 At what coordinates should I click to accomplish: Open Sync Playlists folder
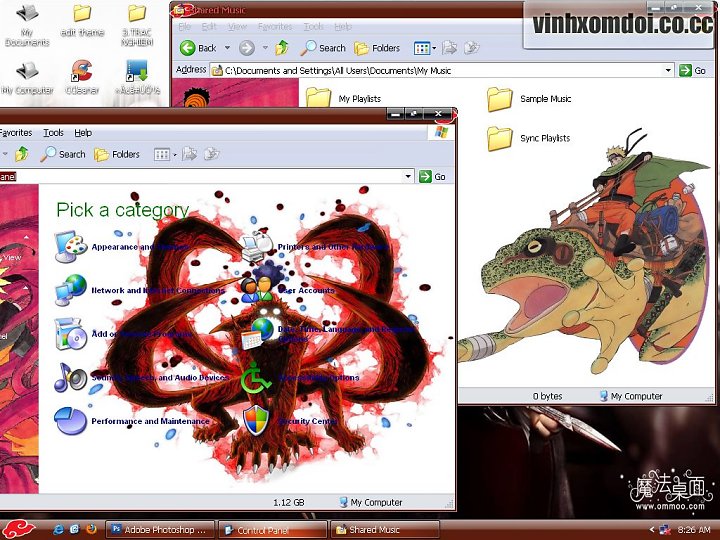coord(529,138)
